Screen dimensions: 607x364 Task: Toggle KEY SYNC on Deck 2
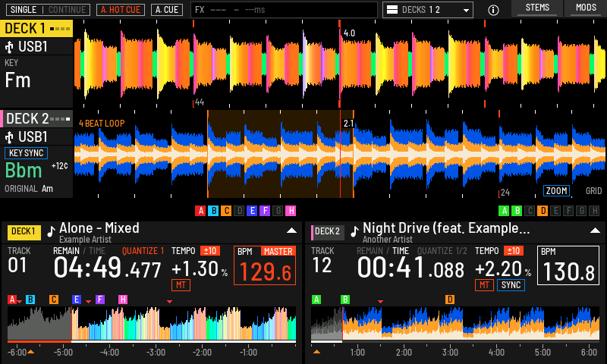point(26,153)
